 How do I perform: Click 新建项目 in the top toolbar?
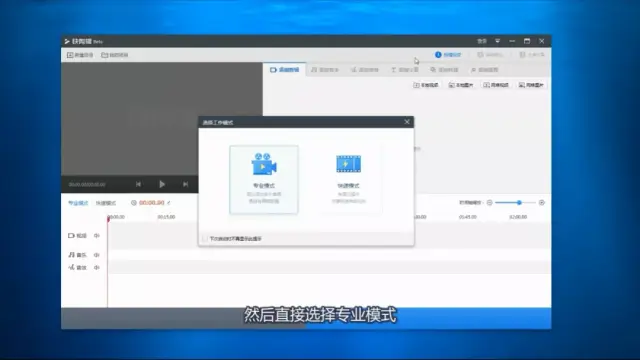80,55
